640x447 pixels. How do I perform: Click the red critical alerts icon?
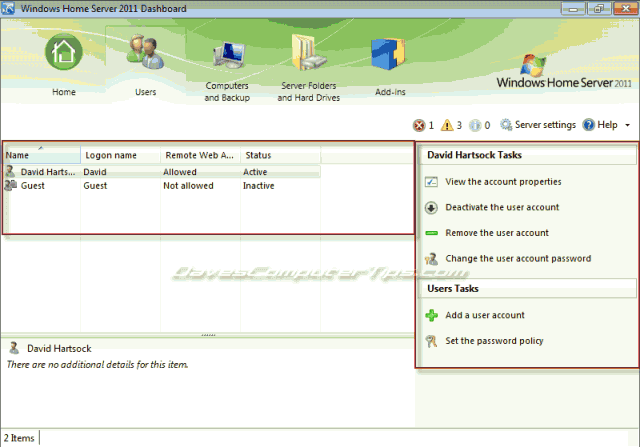419,125
